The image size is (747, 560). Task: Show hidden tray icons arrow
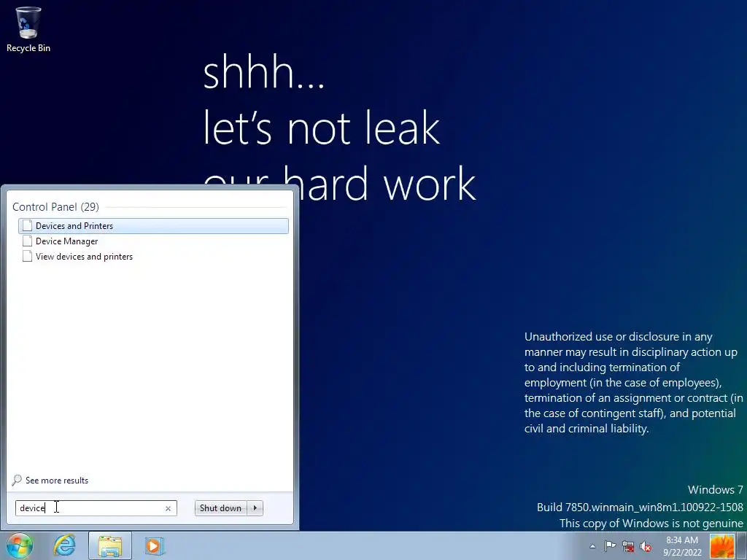(592, 546)
